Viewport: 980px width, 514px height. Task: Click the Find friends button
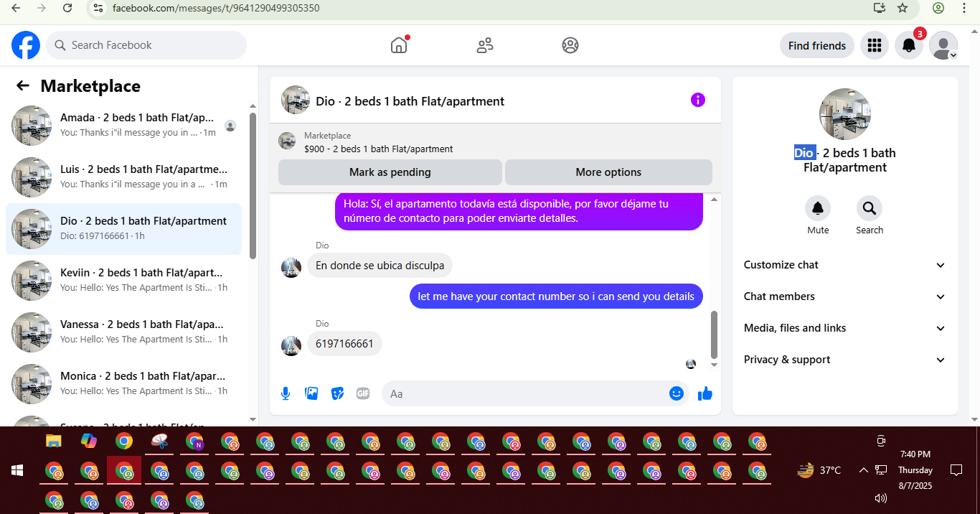click(x=817, y=45)
